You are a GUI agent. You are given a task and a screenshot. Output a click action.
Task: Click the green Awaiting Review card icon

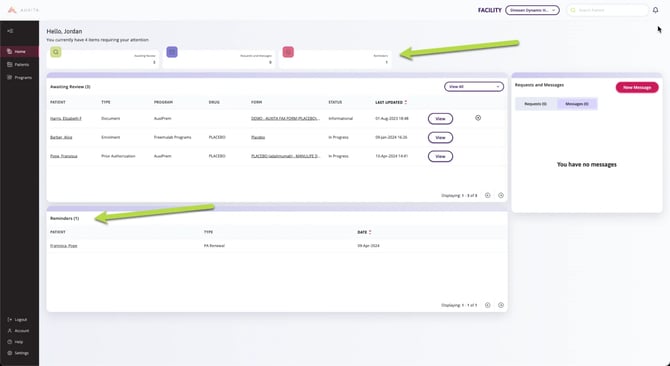pyautogui.click(x=56, y=52)
